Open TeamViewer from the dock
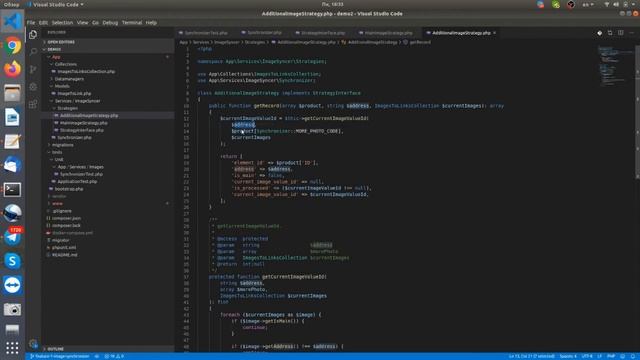The image size is (640, 360). (x=12, y=285)
